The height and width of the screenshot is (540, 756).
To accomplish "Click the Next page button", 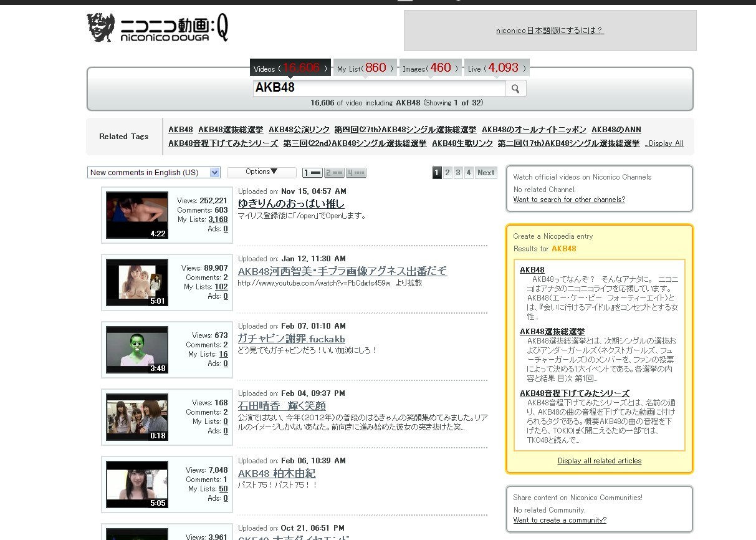I will click(486, 173).
